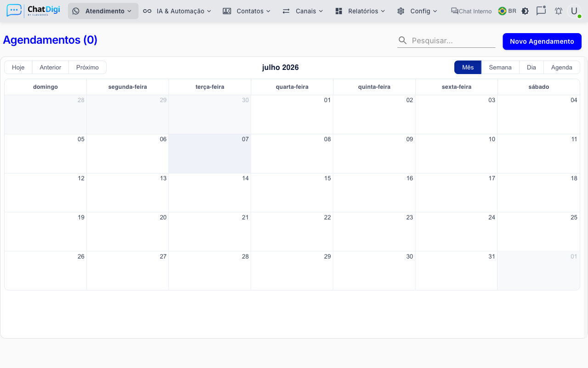This screenshot has width=588, height=368.
Task: Open the user avatar U menu
Action: [574, 11]
